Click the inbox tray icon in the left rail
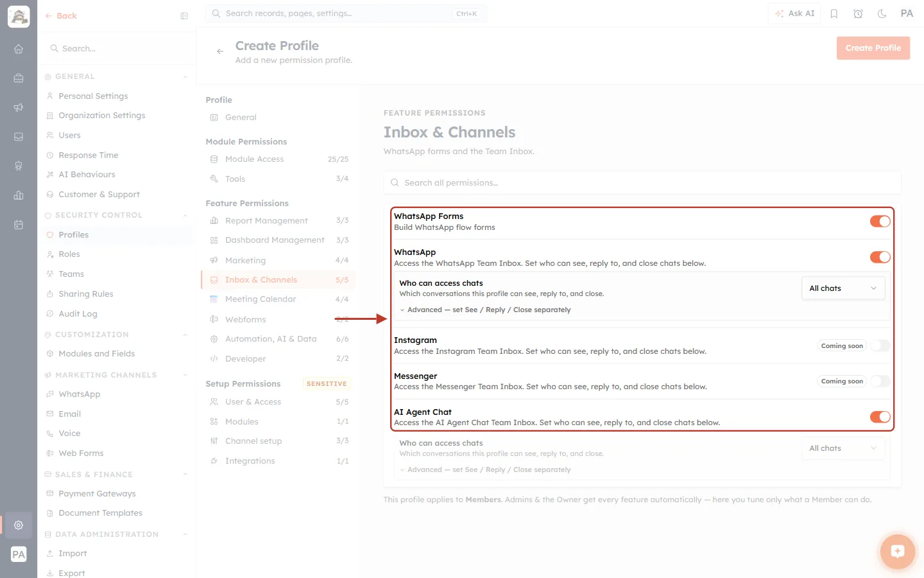This screenshot has height=578, width=924. [19, 137]
